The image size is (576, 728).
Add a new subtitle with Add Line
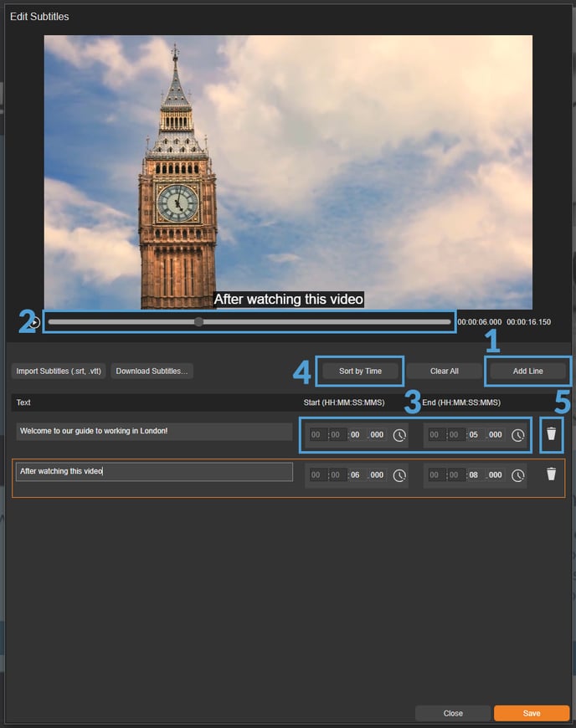pyautogui.click(x=527, y=371)
